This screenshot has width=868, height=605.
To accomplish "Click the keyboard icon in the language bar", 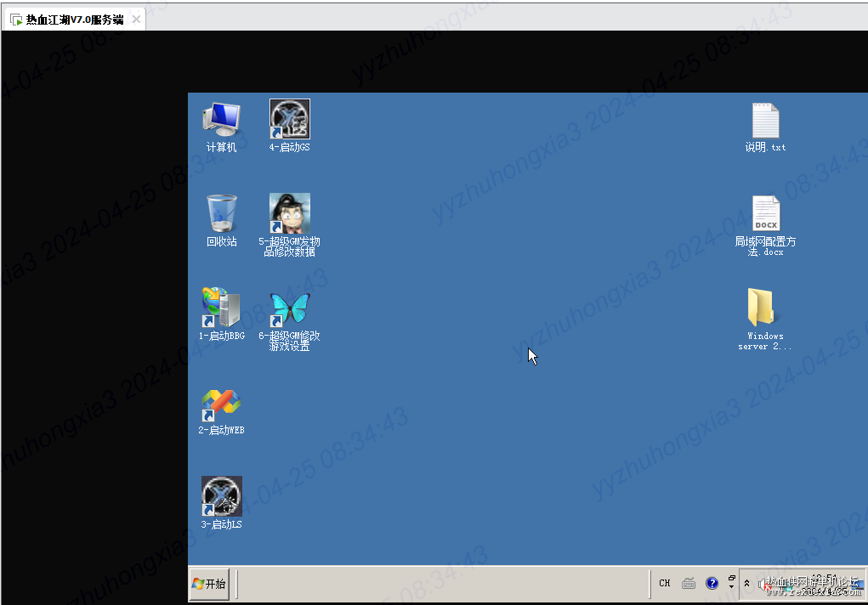I will [689, 583].
